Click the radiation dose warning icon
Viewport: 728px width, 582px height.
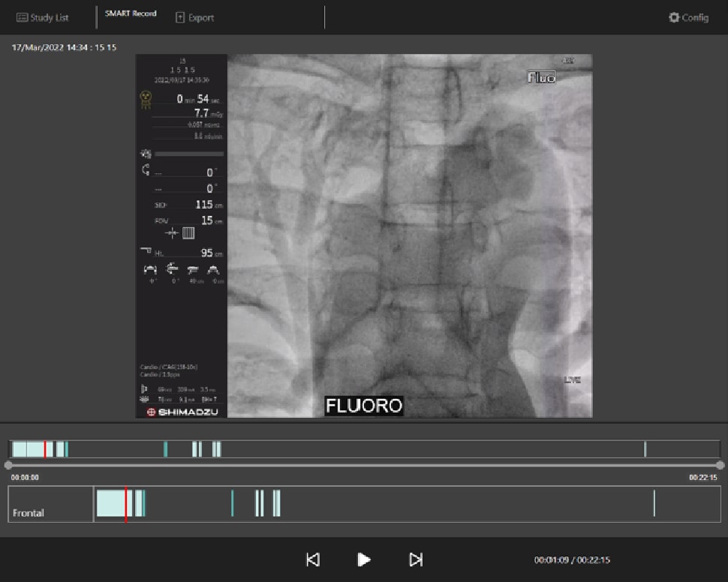pyautogui.click(x=146, y=99)
